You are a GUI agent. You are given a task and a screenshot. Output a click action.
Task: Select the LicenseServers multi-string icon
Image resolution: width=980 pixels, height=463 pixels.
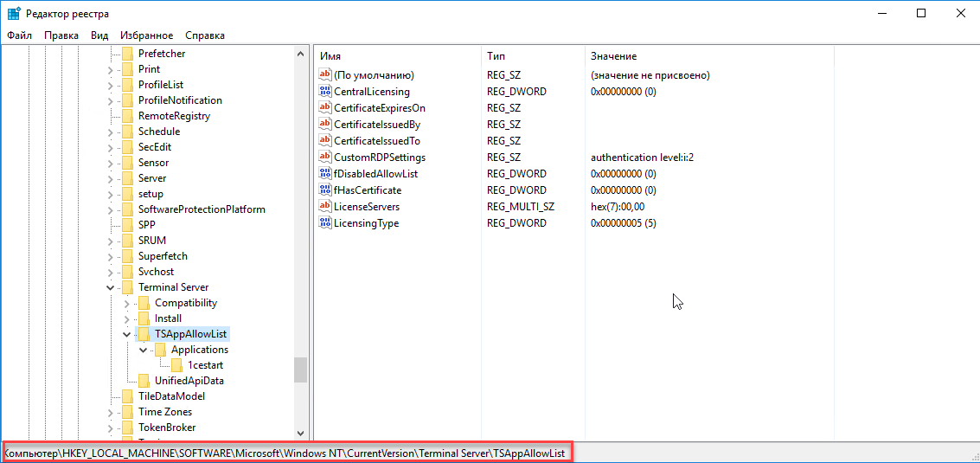325,207
